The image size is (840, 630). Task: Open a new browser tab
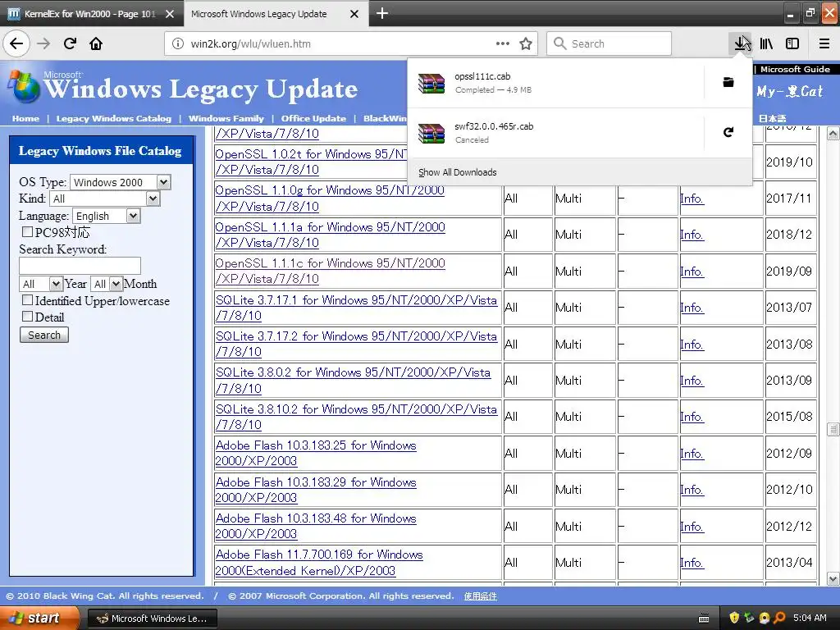382,13
